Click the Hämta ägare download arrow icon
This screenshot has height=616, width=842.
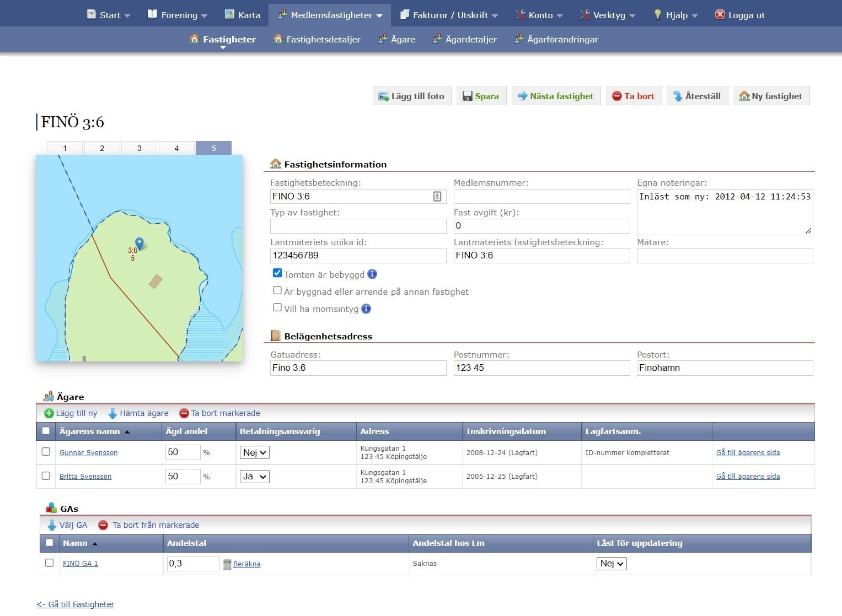pyautogui.click(x=112, y=413)
